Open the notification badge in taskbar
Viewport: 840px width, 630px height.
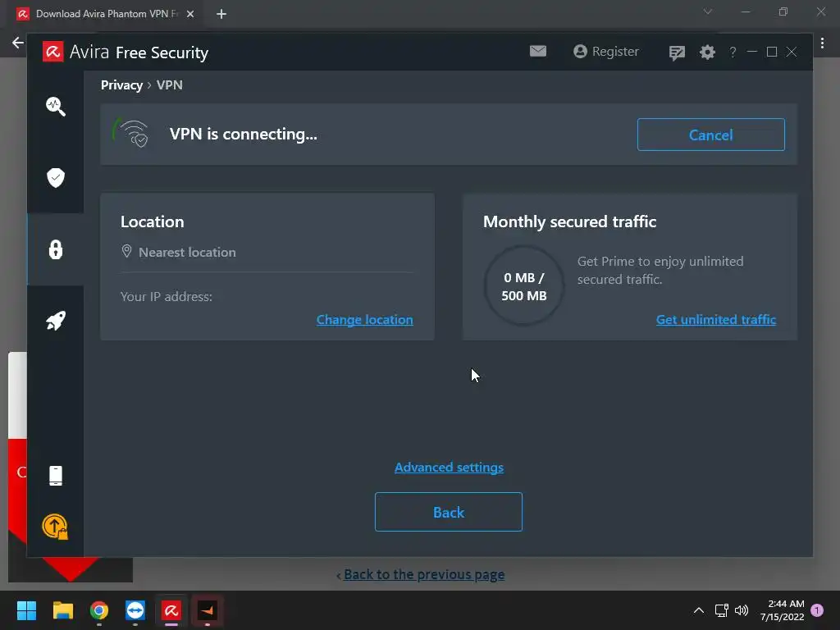click(x=817, y=610)
